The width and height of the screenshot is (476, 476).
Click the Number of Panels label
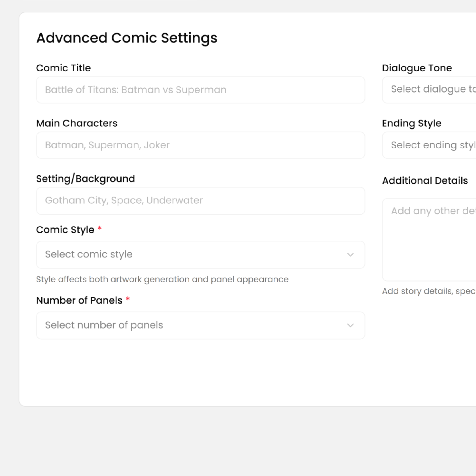[79, 300]
